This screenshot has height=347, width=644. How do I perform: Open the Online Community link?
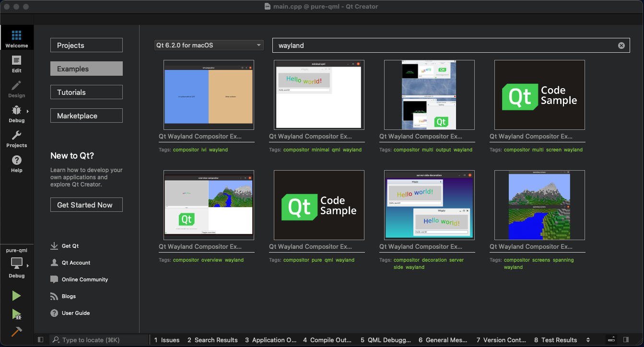(85, 279)
